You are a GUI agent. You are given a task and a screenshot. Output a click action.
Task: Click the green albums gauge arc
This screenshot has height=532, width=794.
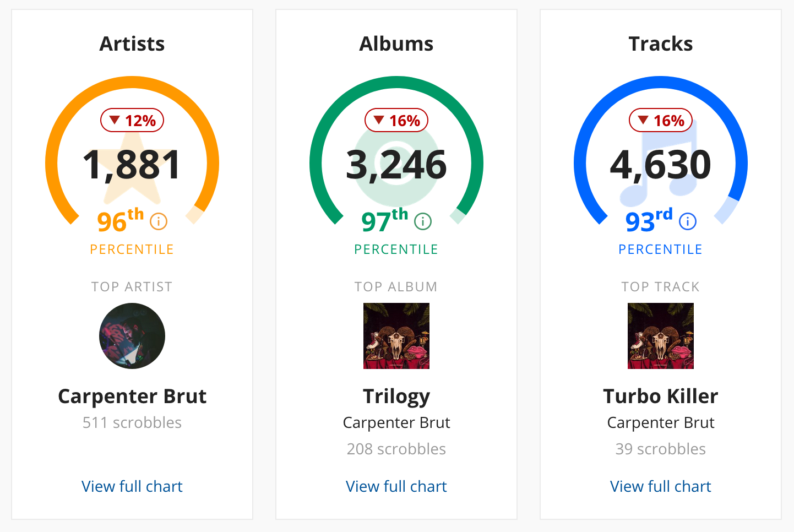396,83
